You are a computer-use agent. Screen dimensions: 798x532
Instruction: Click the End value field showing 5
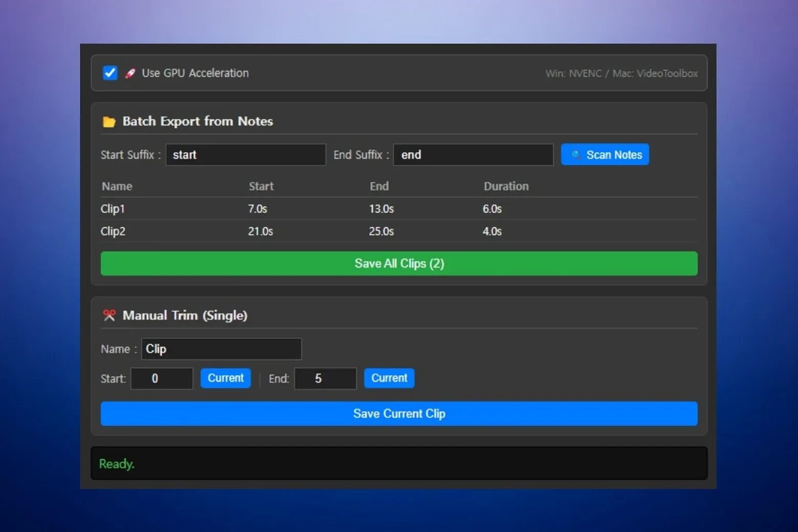click(325, 379)
